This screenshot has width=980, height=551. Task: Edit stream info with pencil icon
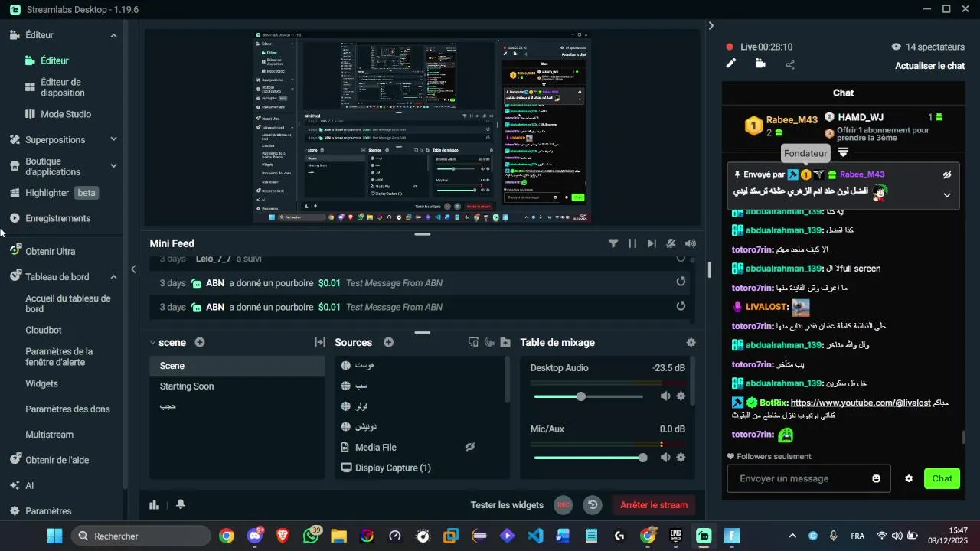coord(731,64)
